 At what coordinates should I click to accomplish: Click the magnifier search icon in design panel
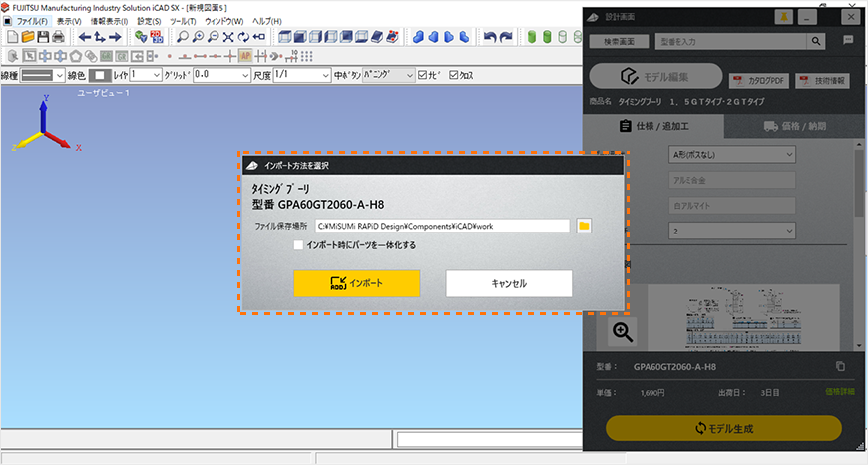pyautogui.click(x=816, y=41)
